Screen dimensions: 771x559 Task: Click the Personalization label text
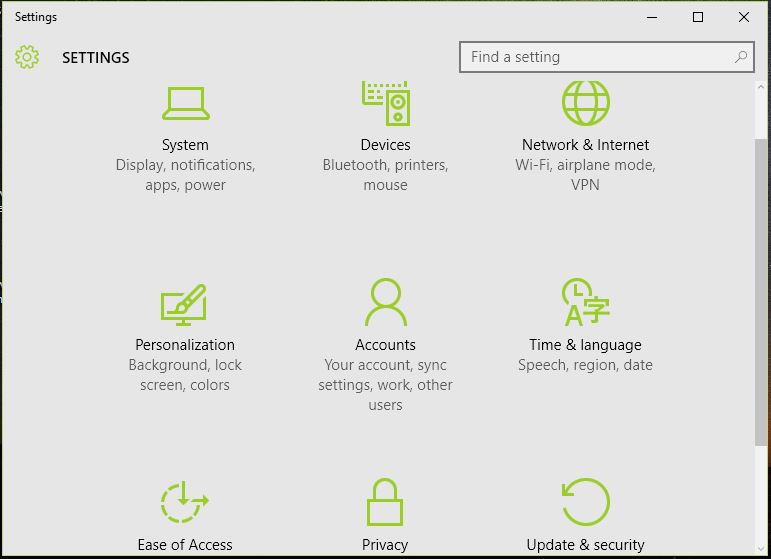185,345
